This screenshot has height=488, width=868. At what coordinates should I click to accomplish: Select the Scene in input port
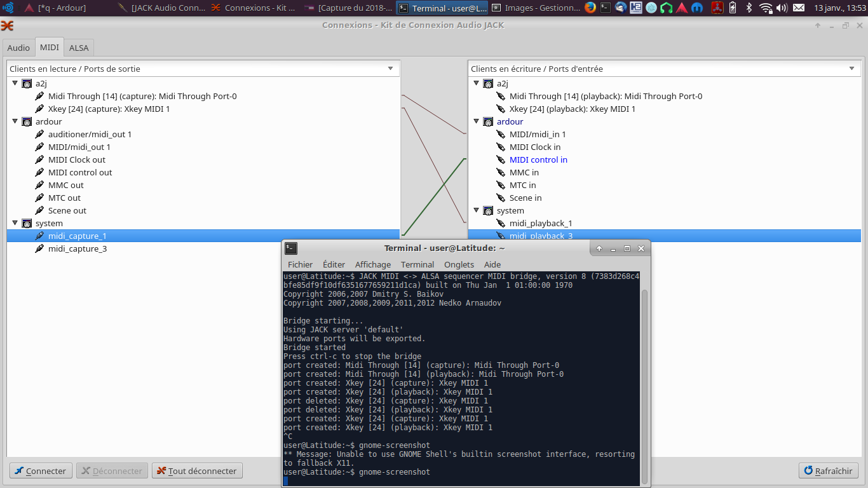[x=526, y=198]
